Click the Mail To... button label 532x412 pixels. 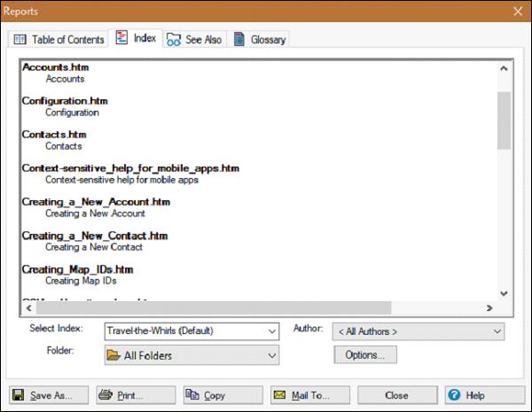[310, 395]
